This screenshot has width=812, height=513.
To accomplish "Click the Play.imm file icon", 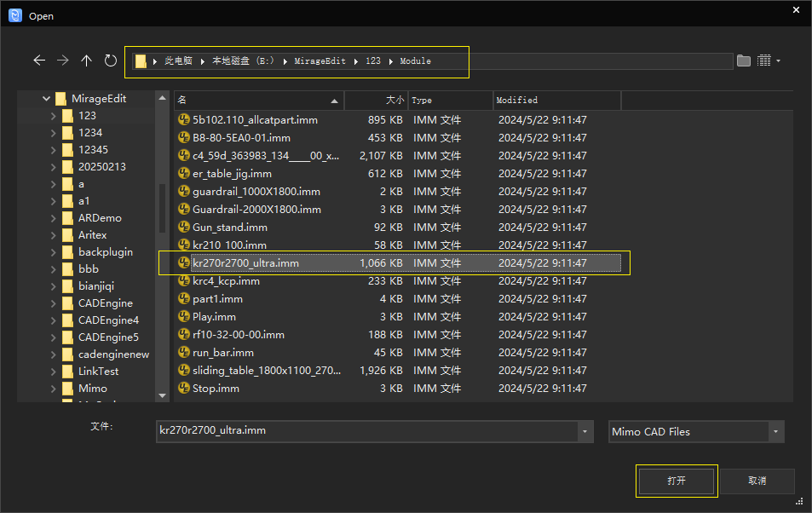I will (x=183, y=317).
